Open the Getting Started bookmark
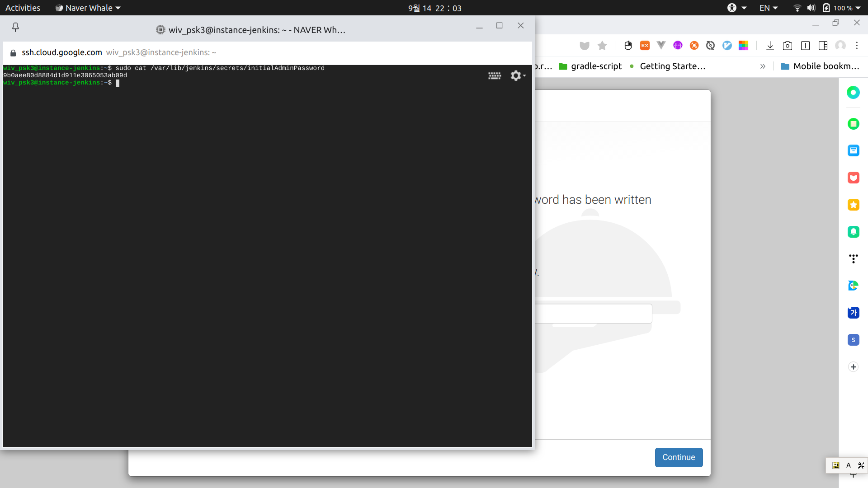 [667, 66]
